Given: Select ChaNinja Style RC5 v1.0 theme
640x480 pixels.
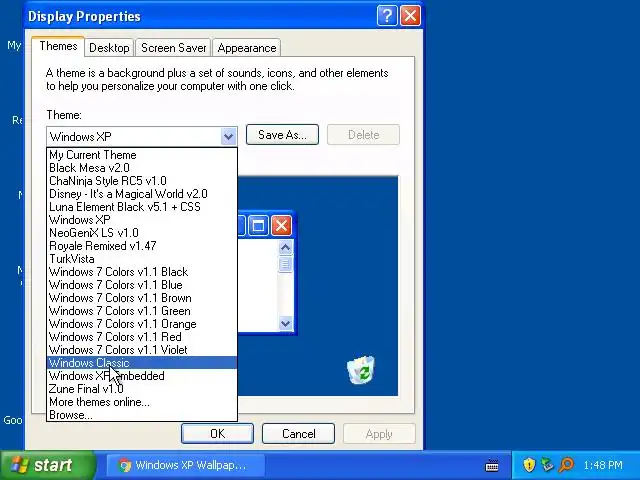Looking at the screenshot, I should (142, 181).
